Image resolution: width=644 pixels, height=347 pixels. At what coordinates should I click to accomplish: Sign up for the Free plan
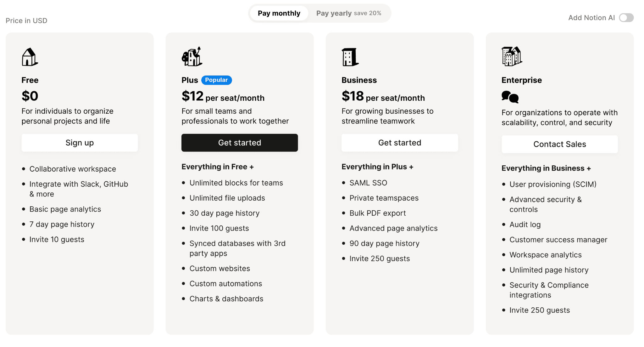79,143
